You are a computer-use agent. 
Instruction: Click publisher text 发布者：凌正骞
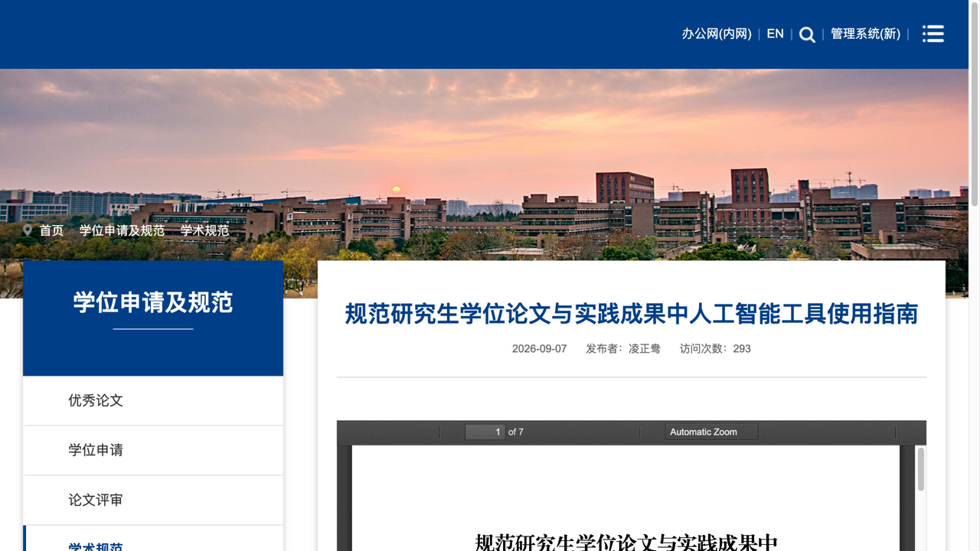click(623, 348)
